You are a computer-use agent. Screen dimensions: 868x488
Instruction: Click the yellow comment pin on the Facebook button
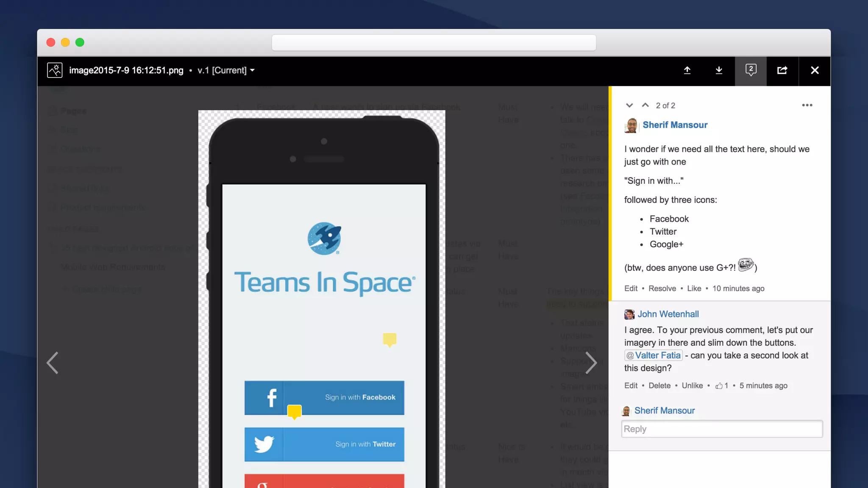294,411
